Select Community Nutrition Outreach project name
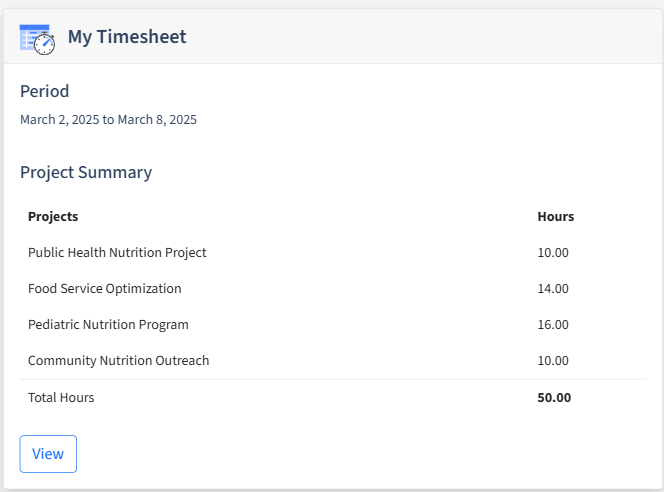Image resolution: width=664 pixels, height=492 pixels. tap(119, 361)
